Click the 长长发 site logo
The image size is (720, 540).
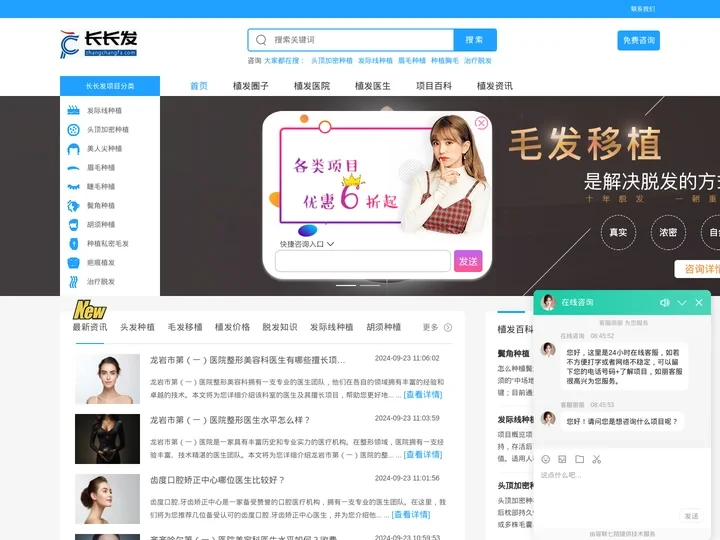point(98,44)
